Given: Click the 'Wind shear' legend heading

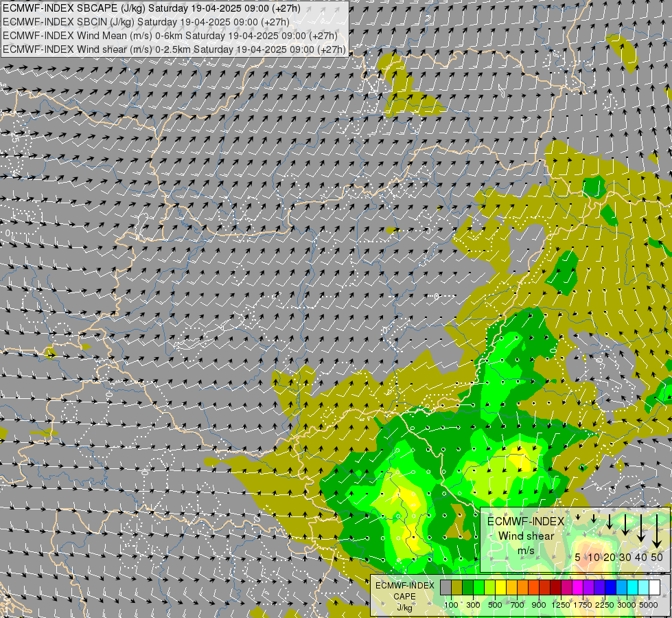Looking at the screenshot, I should (x=526, y=536).
